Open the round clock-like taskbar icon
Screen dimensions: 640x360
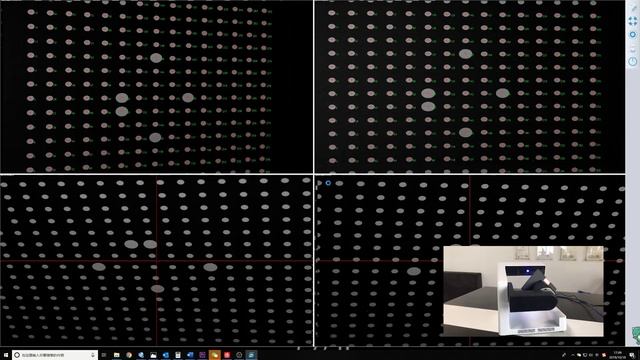(x=239, y=355)
